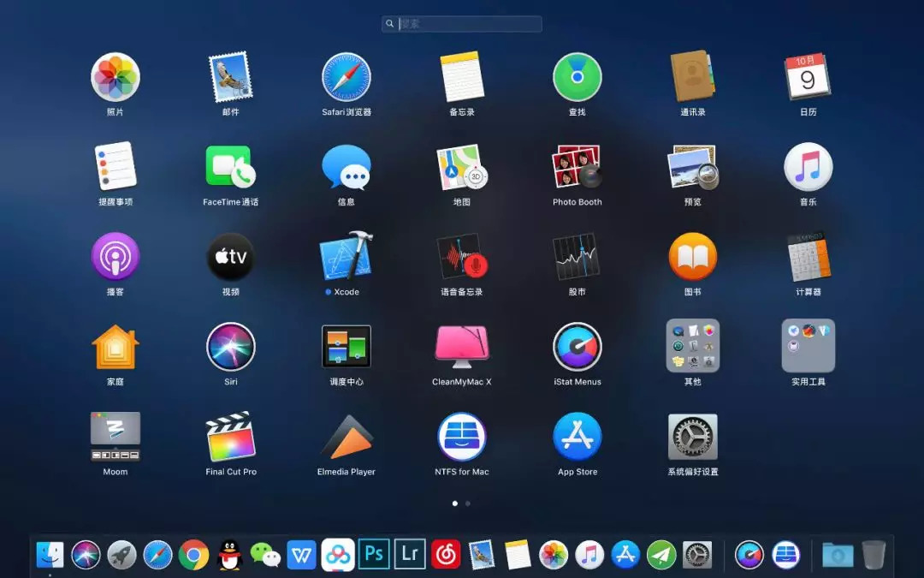Viewport: 924px width, 578px height.
Task: Open QQ penguin app in the Dock
Action: pyautogui.click(x=230, y=555)
